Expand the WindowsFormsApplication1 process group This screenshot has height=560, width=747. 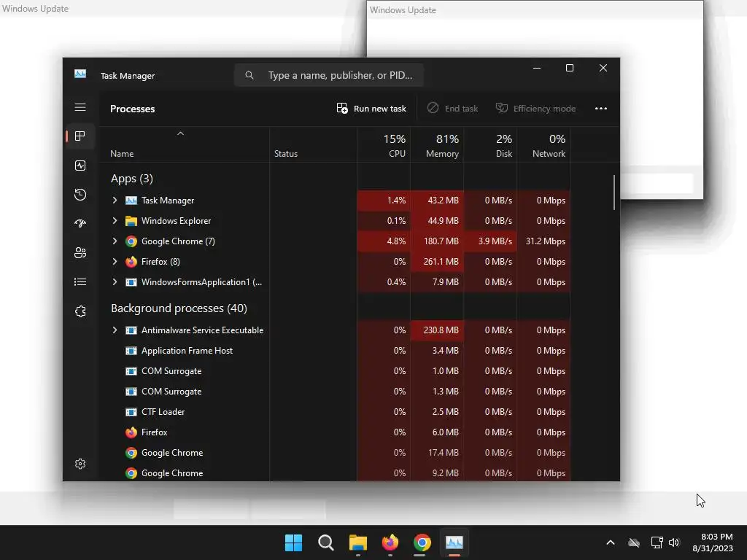pos(115,282)
